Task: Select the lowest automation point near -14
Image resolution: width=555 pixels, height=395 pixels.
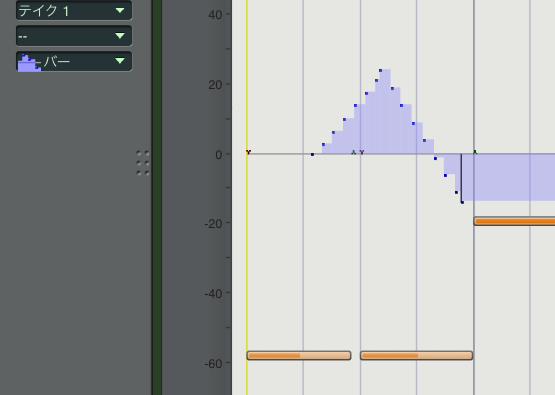Action: point(462,202)
